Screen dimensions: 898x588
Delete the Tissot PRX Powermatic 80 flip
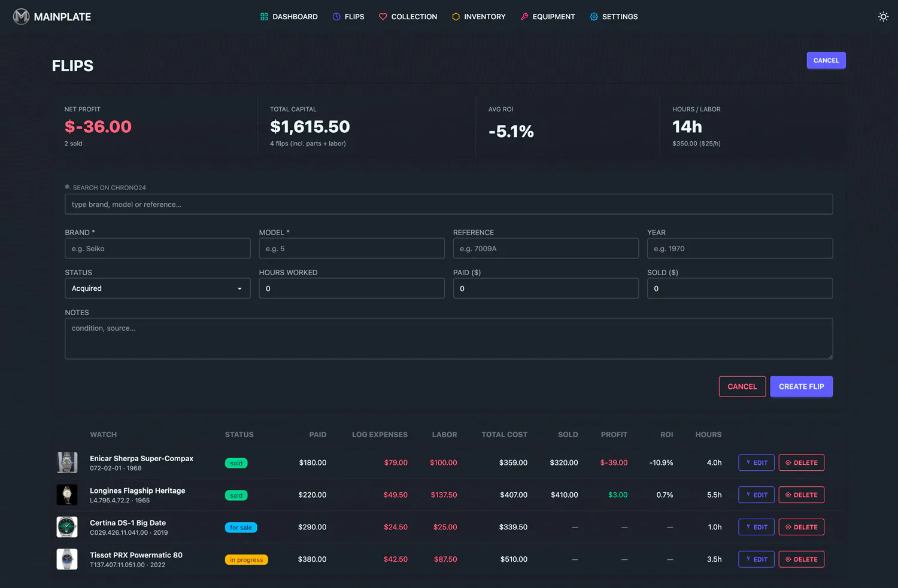pos(801,559)
